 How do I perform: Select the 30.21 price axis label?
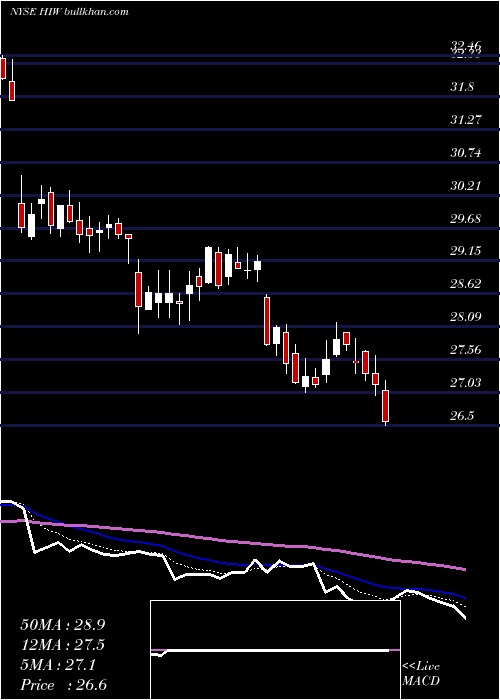(x=466, y=185)
